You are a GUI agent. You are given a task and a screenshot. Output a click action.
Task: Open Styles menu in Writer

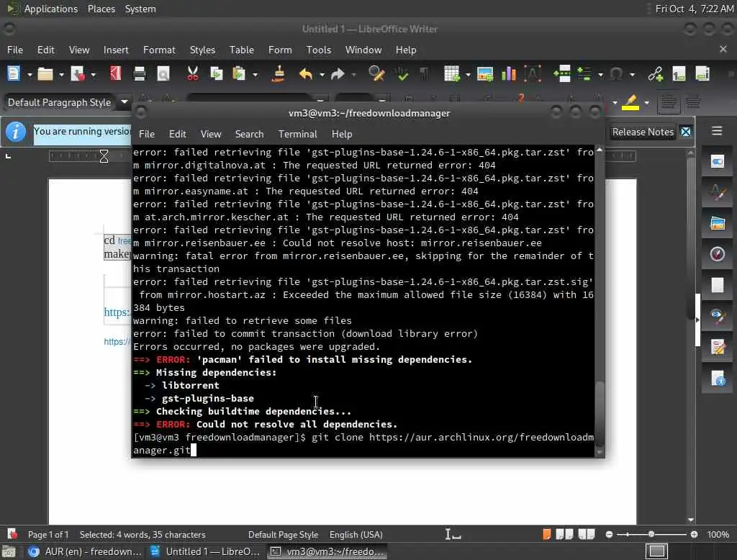point(202,50)
